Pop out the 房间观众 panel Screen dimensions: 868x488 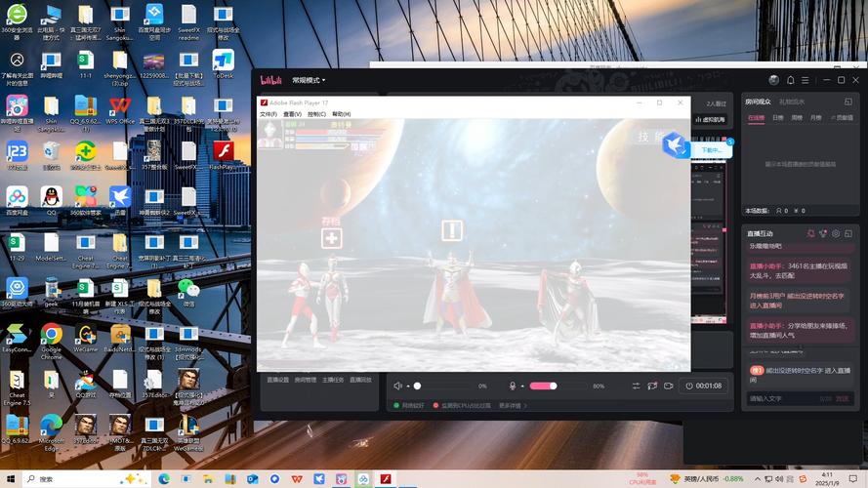(848, 102)
